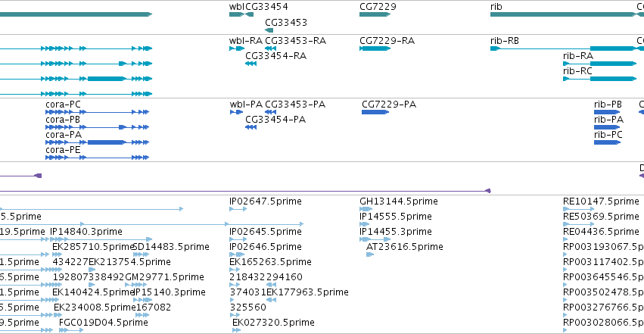Select the AT23616.5prime EST arrow
Image resolution: width=644 pixels, height=334 pixels.
pos(370,254)
